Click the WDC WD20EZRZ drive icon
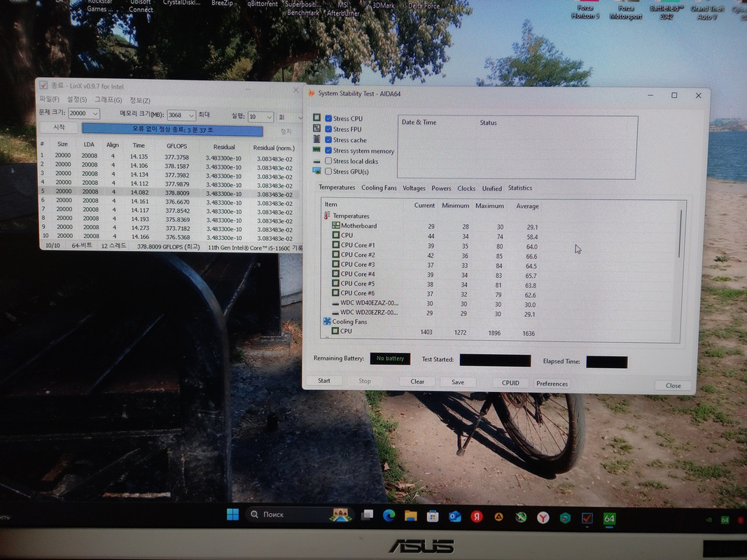The height and width of the screenshot is (560, 747). 335,313
